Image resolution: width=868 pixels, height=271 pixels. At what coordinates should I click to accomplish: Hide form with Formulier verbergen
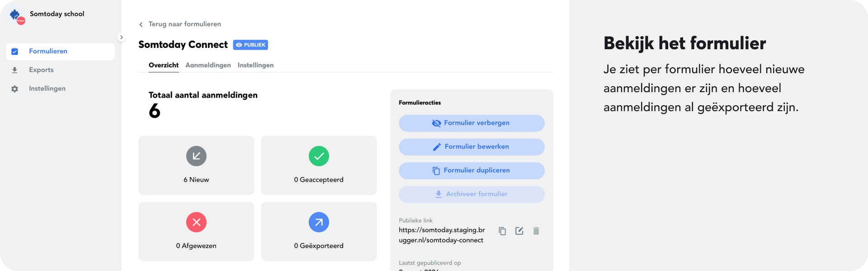472,123
